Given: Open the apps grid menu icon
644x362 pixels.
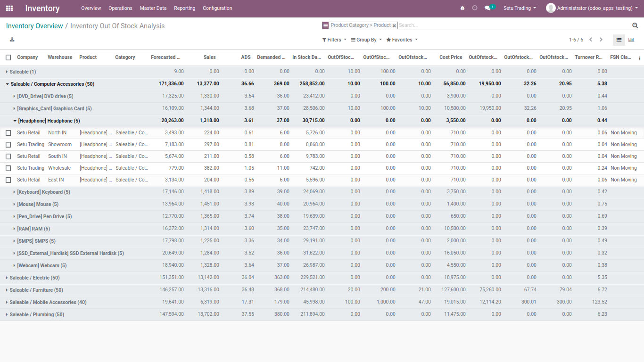Looking at the screenshot, I should [9, 8].
